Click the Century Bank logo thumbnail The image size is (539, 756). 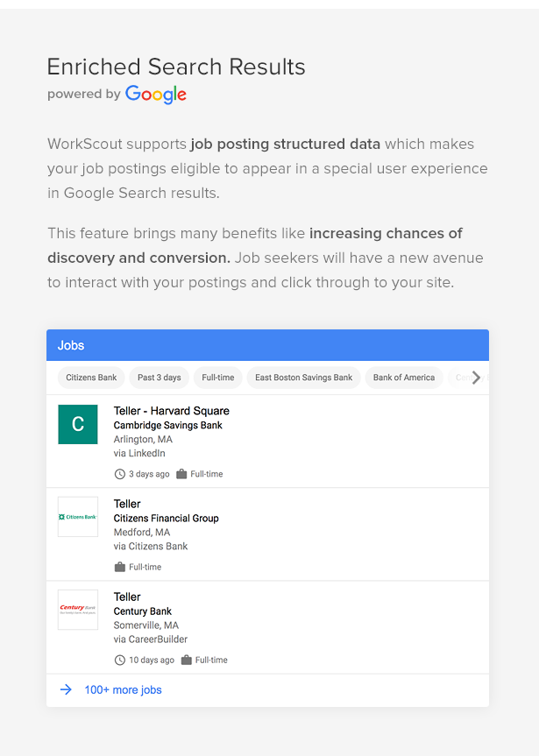[78, 610]
